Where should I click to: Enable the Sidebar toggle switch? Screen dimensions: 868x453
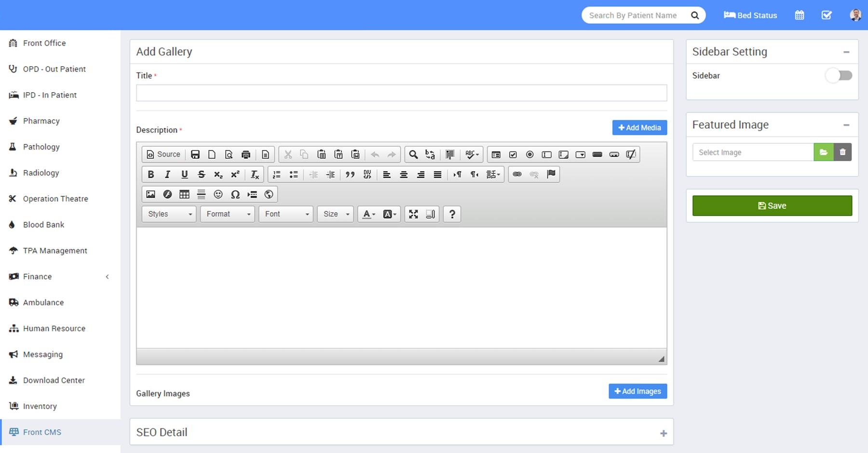(x=839, y=76)
